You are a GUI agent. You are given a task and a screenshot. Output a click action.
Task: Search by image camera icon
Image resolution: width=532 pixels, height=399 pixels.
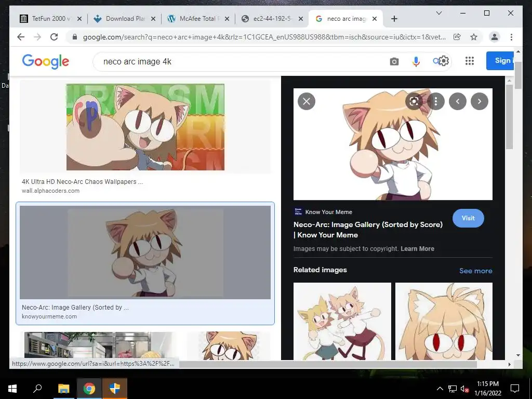pyautogui.click(x=394, y=61)
